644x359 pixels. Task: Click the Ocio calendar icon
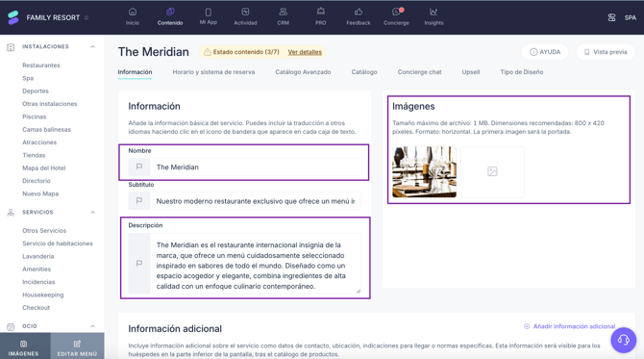[x=11, y=326]
